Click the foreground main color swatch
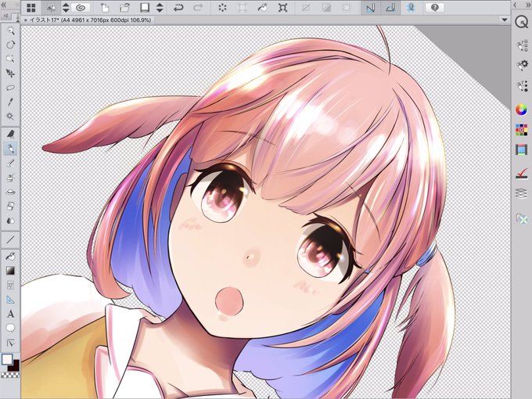This screenshot has width=532, height=399. click(7, 359)
